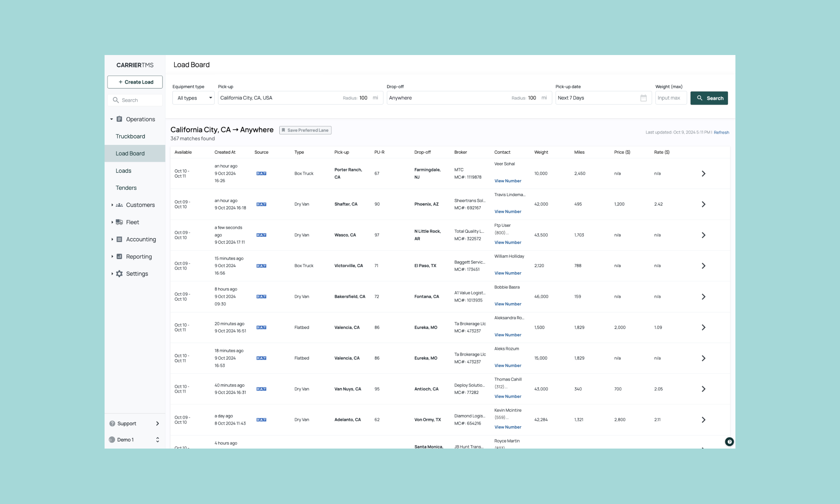Image resolution: width=840 pixels, height=504 pixels.
Task: Click the Search loads button
Action: tap(709, 98)
